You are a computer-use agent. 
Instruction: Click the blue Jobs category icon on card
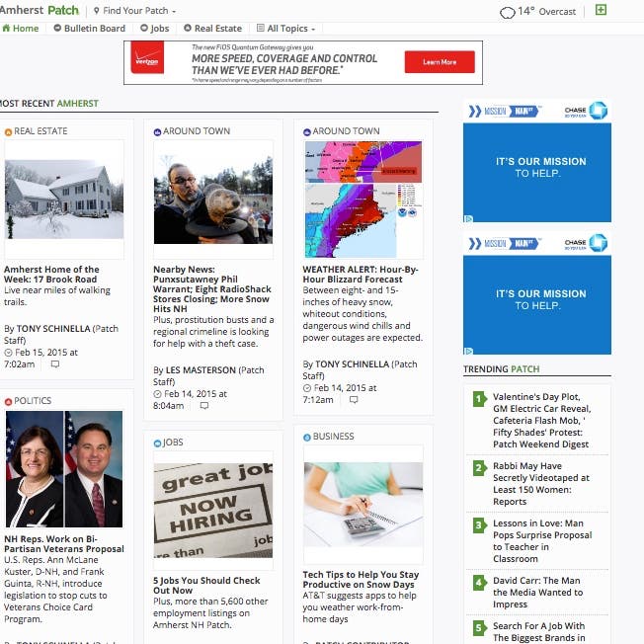click(157, 443)
